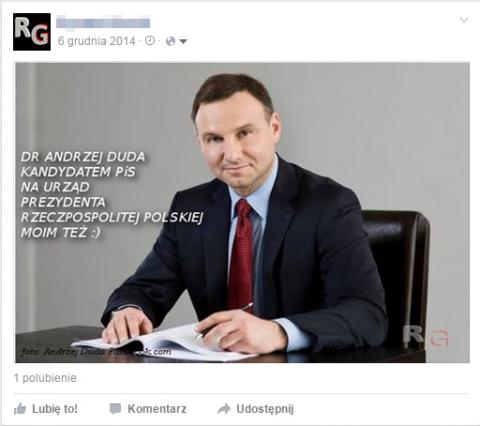Share the post using Udostępnij
Image resolution: width=480 pixels, height=426 pixels.
pos(265,409)
